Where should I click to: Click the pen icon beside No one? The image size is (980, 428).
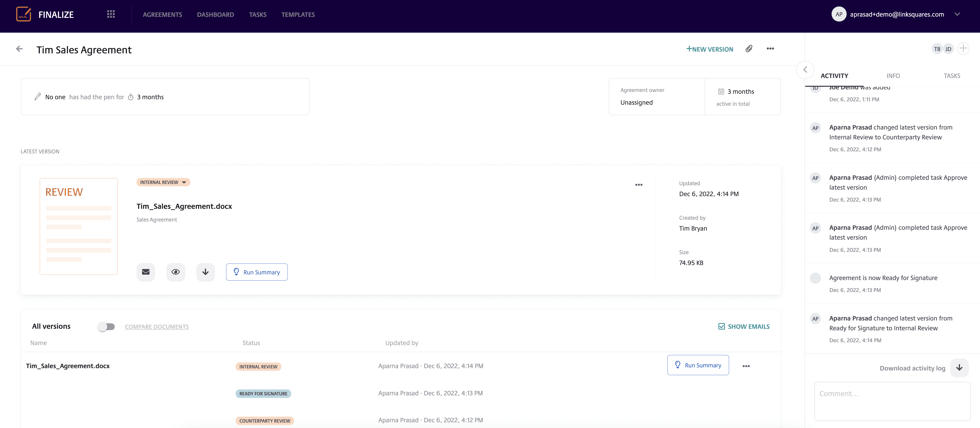coord(38,97)
